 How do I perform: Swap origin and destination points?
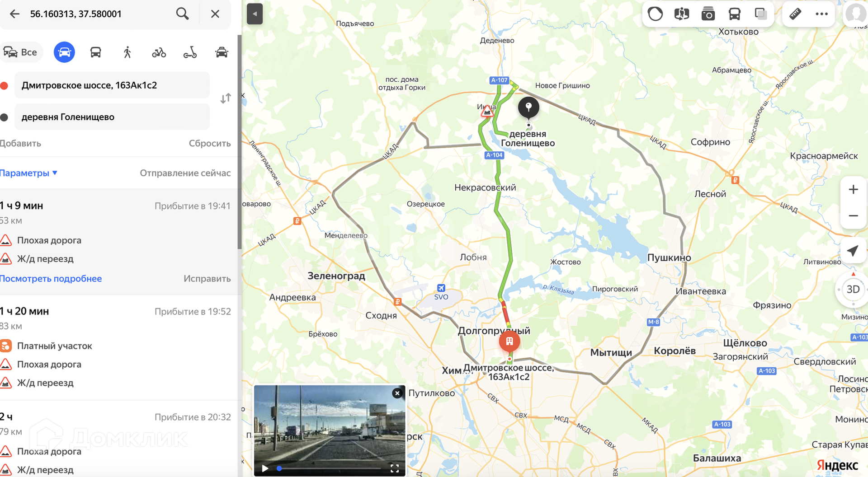(x=226, y=98)
